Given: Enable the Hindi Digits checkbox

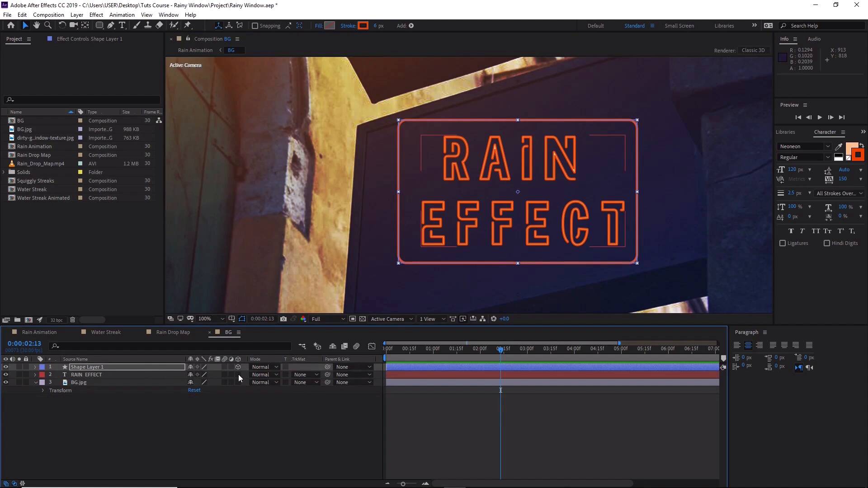Looking at the screenshot, I should coord(827,243).
